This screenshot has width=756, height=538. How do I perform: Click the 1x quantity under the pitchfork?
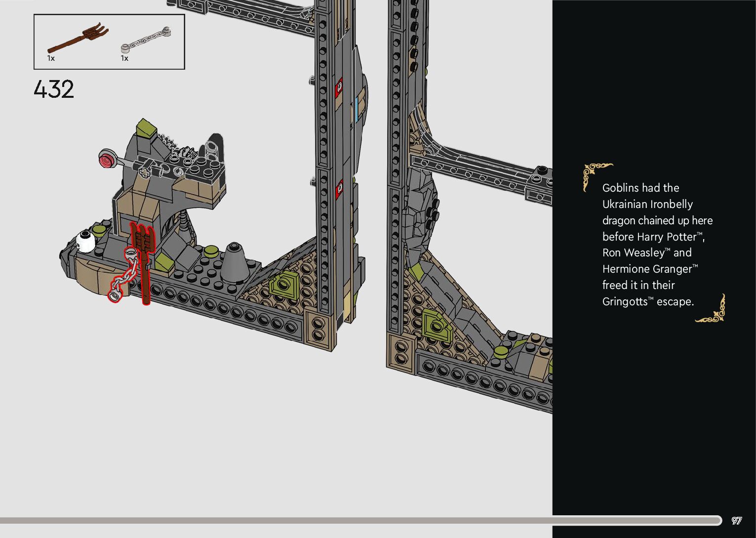(x=51, y=58)
